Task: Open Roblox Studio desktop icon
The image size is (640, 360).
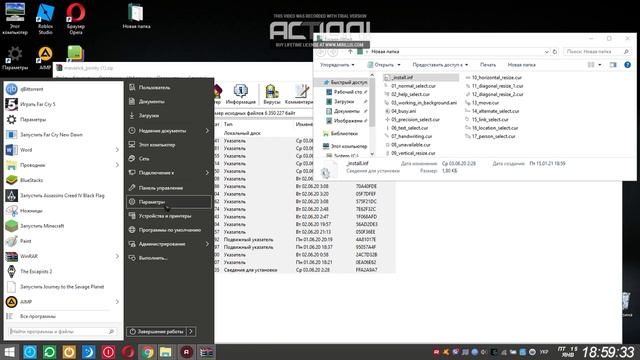Action: point(45,19)
